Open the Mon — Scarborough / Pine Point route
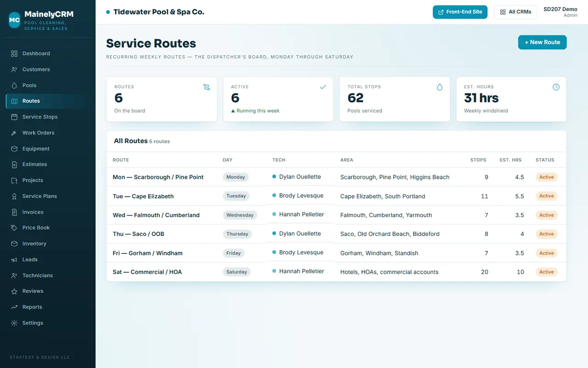Screen dimensions: 588x368 point(158,177)
